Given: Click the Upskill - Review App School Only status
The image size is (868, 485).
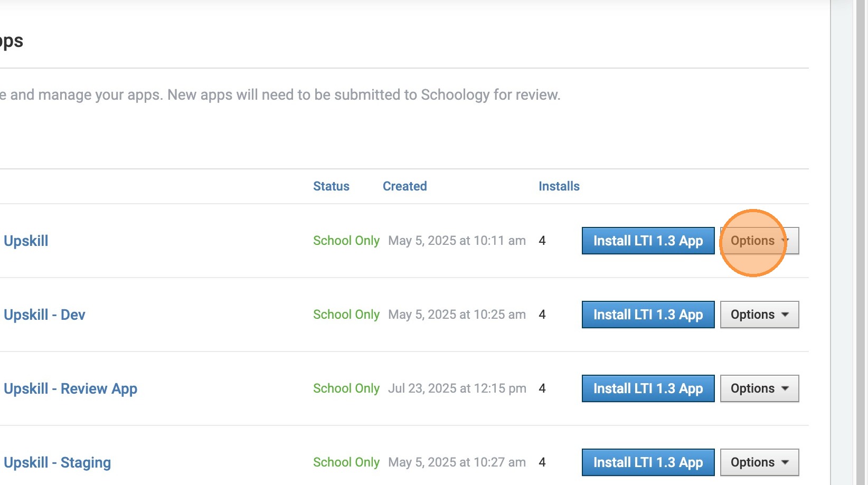Looking at the screenshot, I should [x=346, y=388].
